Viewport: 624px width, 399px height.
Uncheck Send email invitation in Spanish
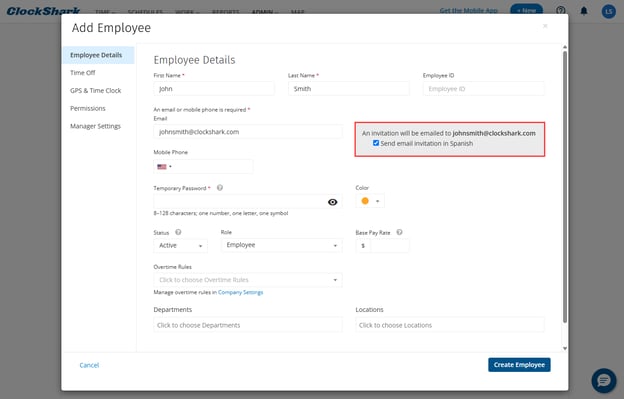point(376,143)
